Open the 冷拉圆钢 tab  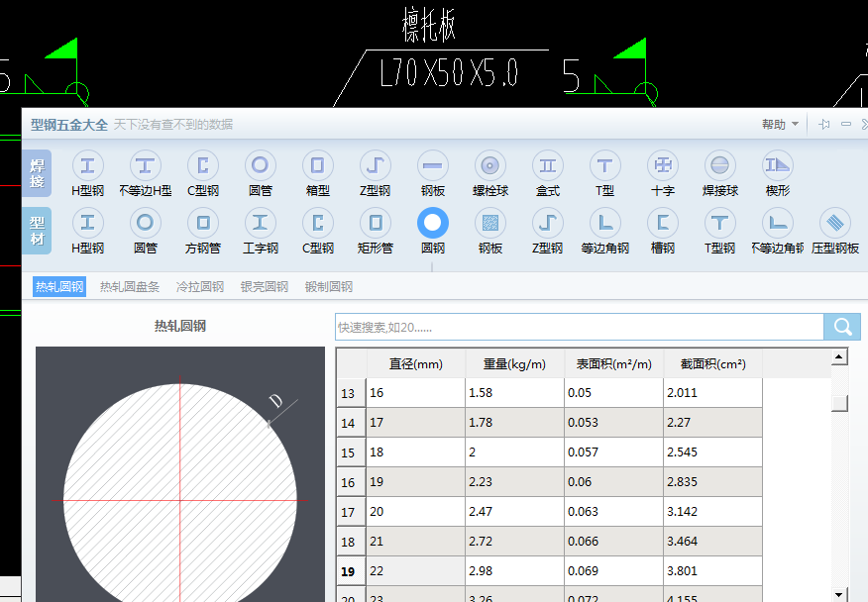200,286
